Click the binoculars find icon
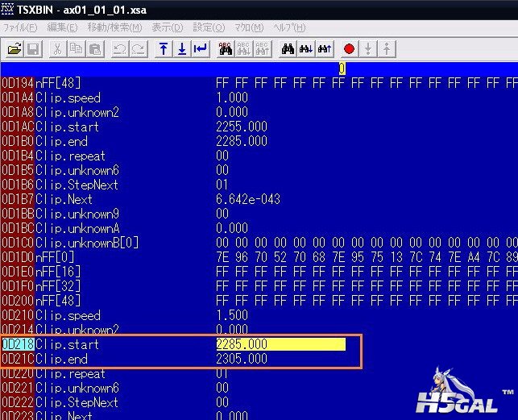The image size is (518, 420). 287,49
